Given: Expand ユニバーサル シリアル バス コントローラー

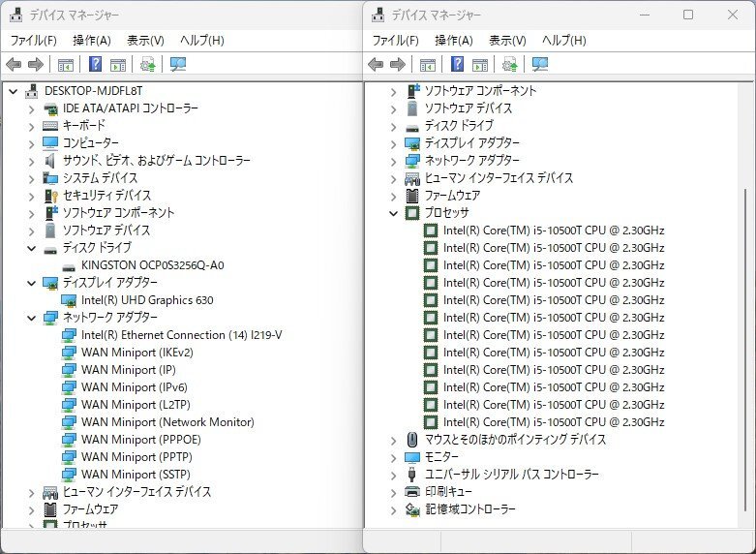Looking at the screenshot, I should 393,475.
